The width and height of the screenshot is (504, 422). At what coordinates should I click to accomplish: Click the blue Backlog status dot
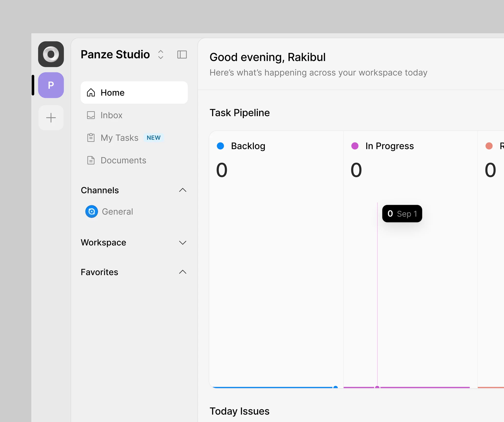pyautogui.click(x=220, y=146)
